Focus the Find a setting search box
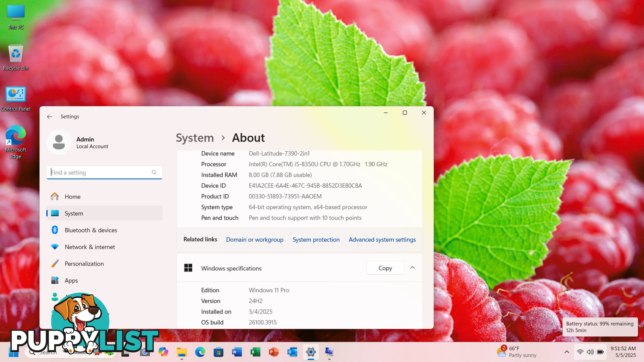 coord(104,172)
